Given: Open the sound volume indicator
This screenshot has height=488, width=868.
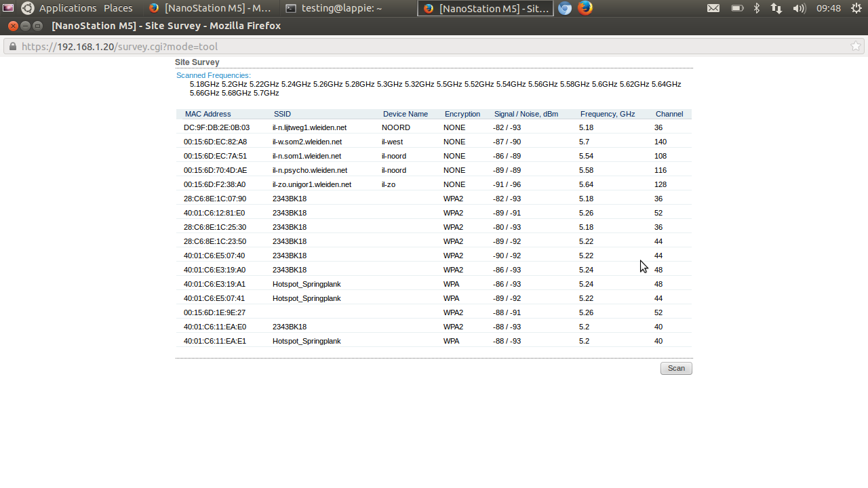Looking at the screenshot, I should tap(799, 8).
